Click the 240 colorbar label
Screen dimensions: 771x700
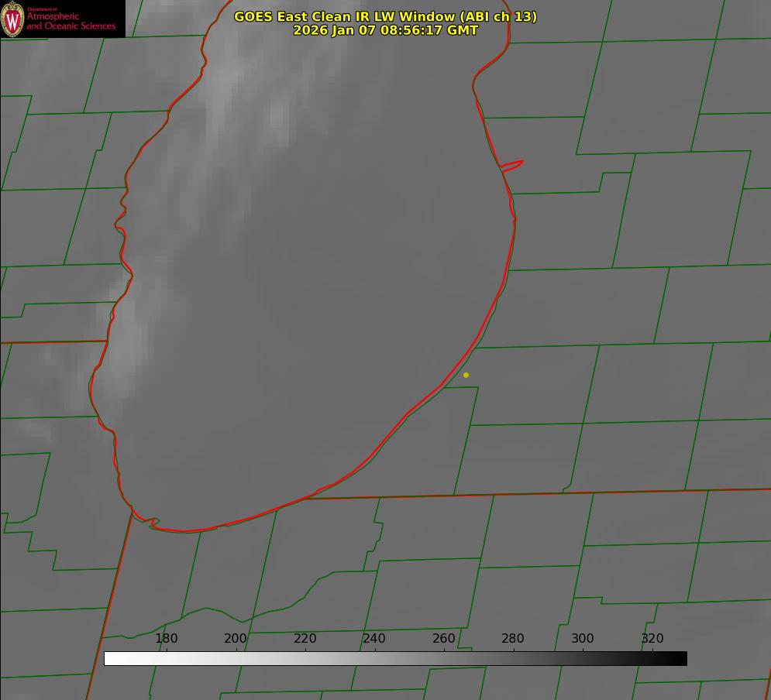pos(374,638)
